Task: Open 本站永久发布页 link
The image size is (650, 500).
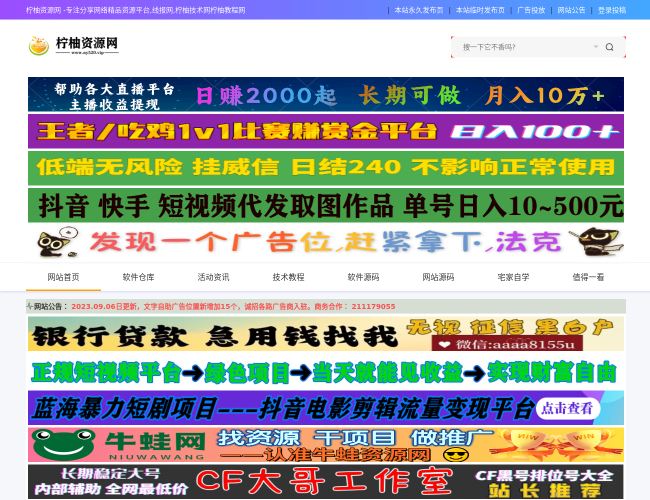Action: [x=419, y=10]
